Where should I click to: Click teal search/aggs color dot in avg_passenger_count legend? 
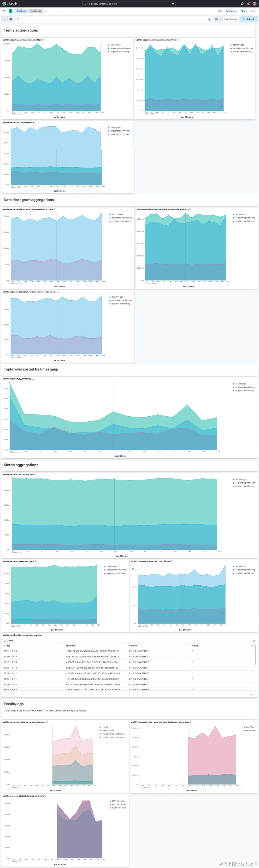coord(105,566)
